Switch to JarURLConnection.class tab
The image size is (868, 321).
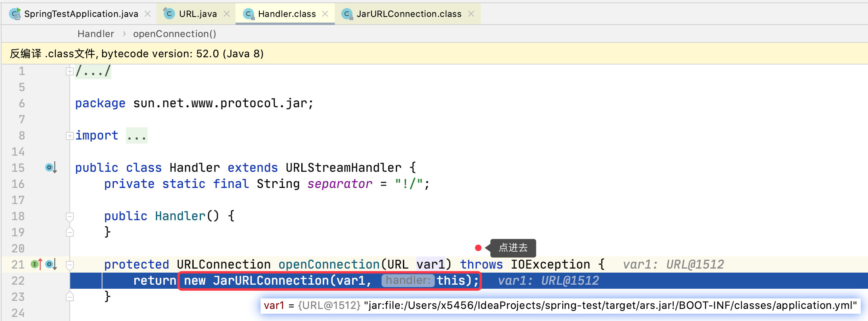tap(409, 14)
